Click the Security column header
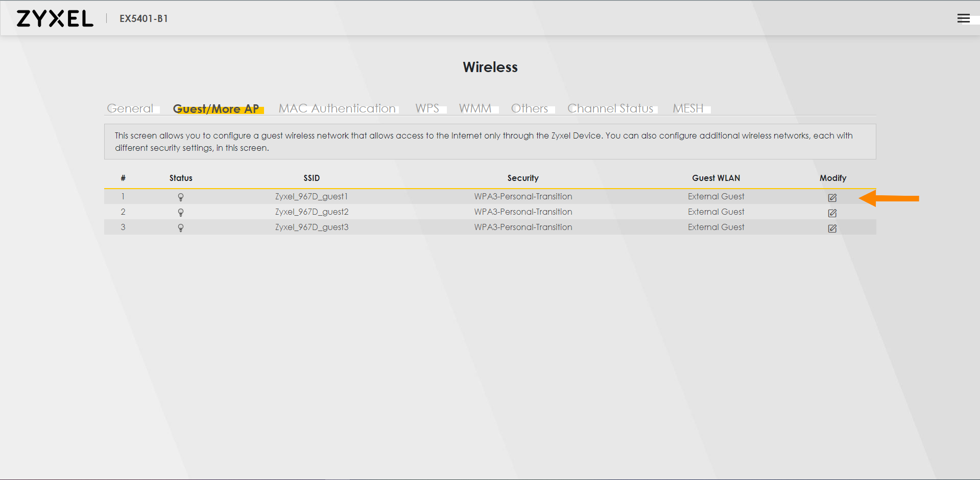 [523, 178]
